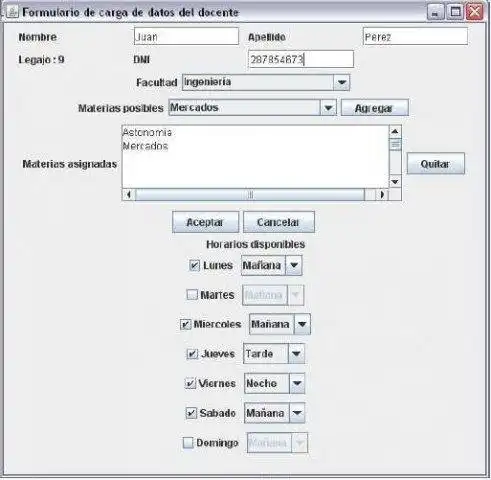Click the Horarios disponibles heading
This screenshot has width=491, height=480.
point(256,244)
